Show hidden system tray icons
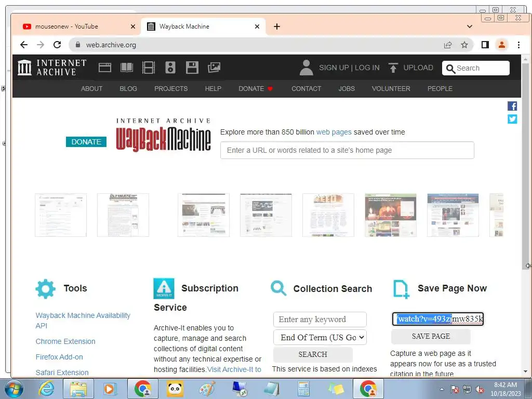 [x=442, y=389]
